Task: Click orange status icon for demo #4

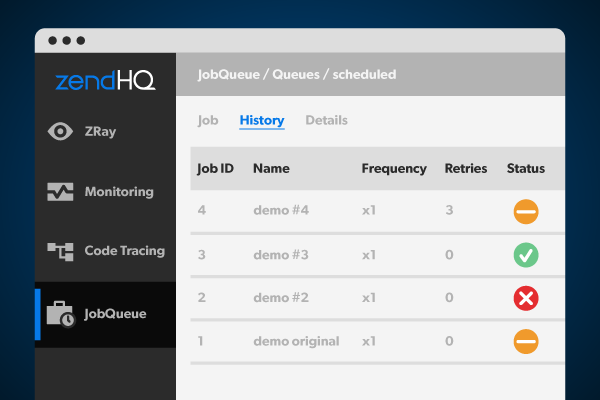Action: coord(526,212)
